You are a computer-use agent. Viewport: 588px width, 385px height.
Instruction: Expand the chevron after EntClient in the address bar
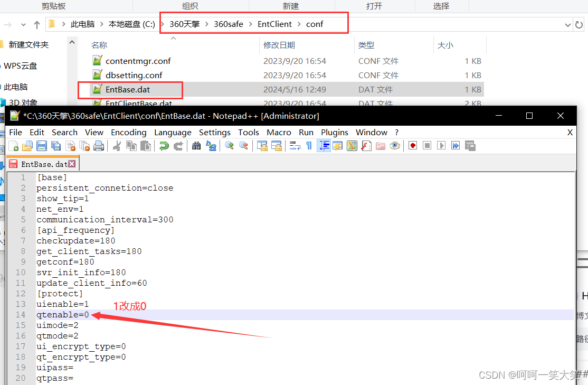[299, 24]
